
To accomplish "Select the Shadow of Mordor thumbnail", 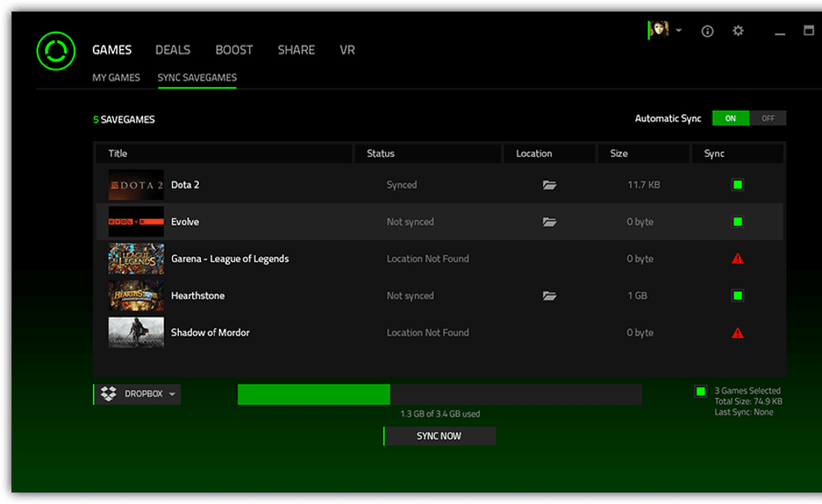I will coord(136,333).
